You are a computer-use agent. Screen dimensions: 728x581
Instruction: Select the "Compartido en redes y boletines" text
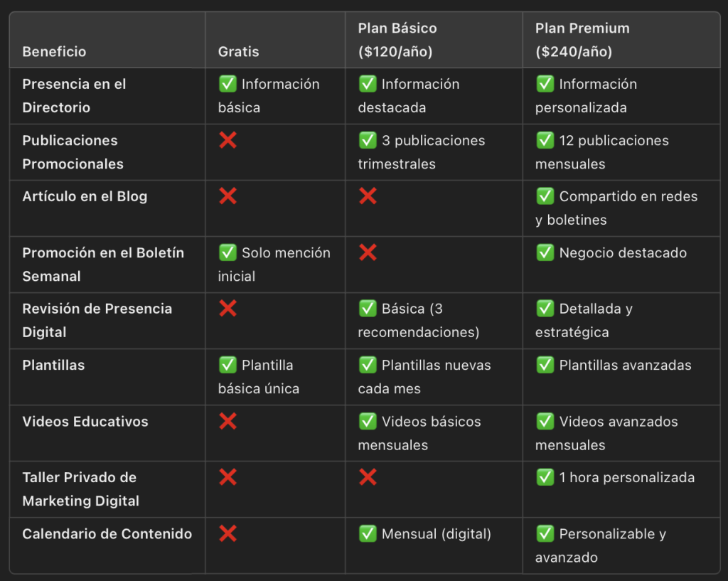click(x=616, y=208)
